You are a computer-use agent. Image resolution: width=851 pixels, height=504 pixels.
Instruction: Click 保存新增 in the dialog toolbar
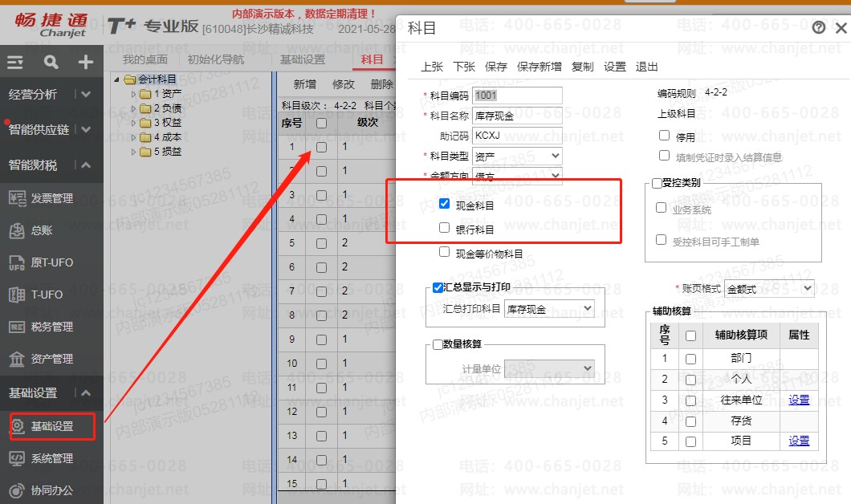[539, 67]
